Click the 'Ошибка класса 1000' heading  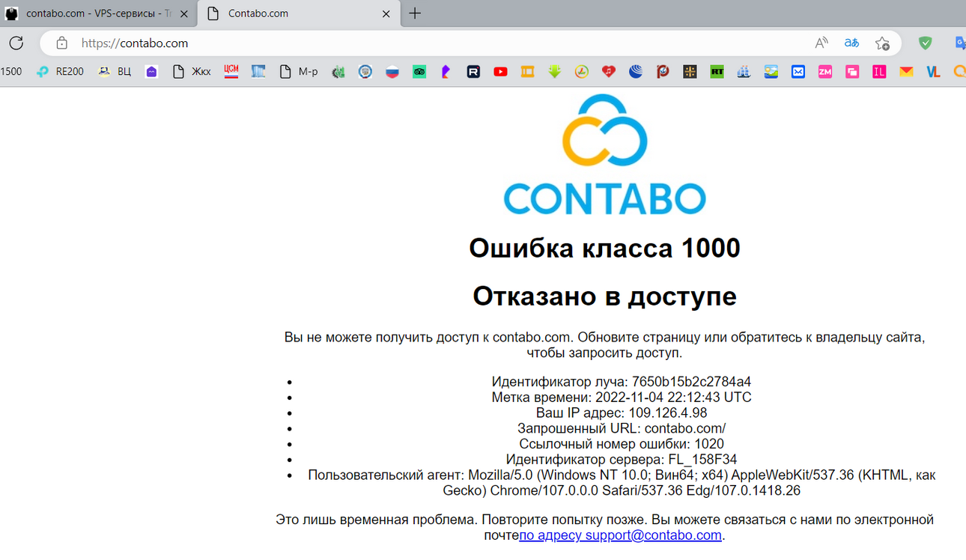pyautogui.click(x=604, y=248)
